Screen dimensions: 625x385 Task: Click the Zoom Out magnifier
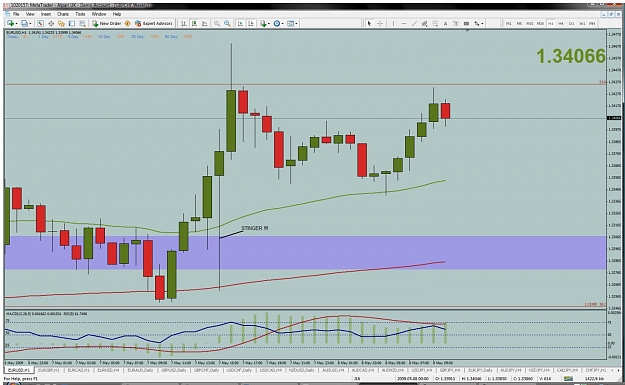pyautogui.click(x=227, y=24)
